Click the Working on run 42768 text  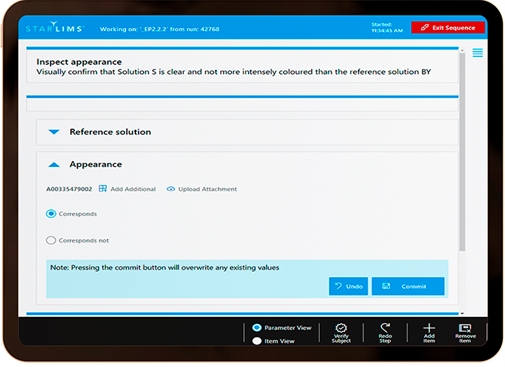pyautogui.click(x=160, y=29)
